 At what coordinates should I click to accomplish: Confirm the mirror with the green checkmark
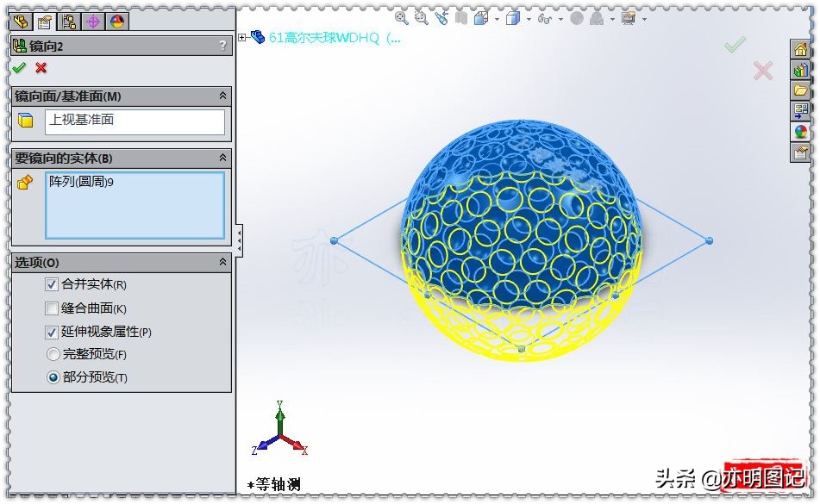pyautogui.click(x=18, y=68)
